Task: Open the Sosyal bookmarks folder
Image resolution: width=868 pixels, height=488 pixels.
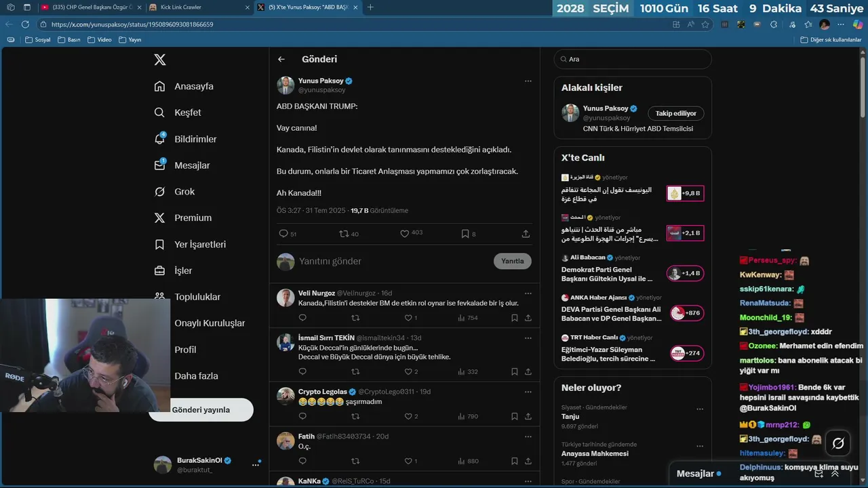Action: [x=38, y=40]
